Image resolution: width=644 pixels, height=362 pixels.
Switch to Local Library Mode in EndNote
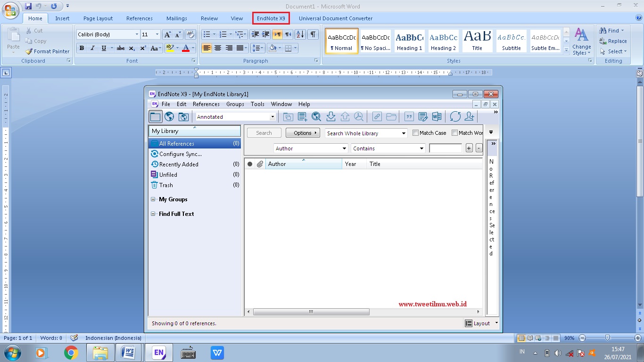(155, 117)
